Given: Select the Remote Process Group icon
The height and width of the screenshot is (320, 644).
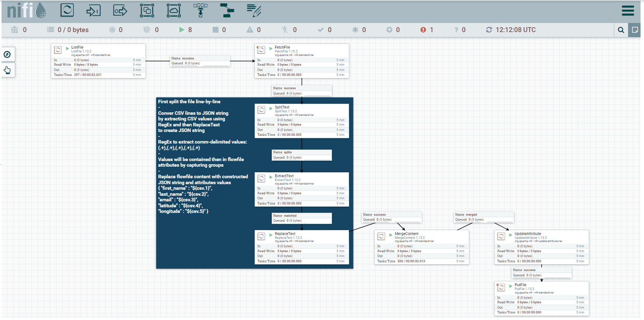Looking at the screenshot, I should click(x=174, y=10).
